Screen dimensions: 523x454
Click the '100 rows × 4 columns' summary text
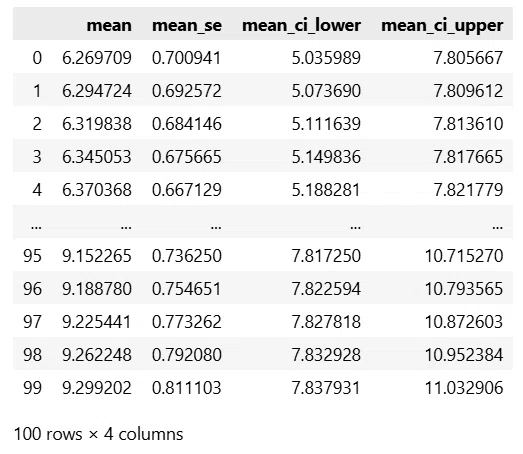coord(99,434)
